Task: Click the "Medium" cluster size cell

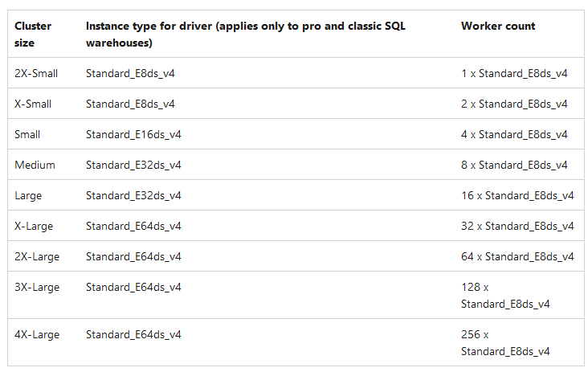Action: [35, 165]
